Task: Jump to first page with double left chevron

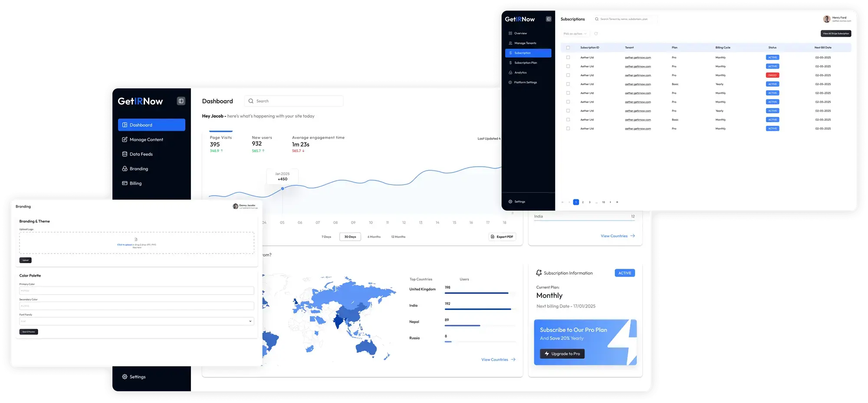Action: click(x=562, y=202)
